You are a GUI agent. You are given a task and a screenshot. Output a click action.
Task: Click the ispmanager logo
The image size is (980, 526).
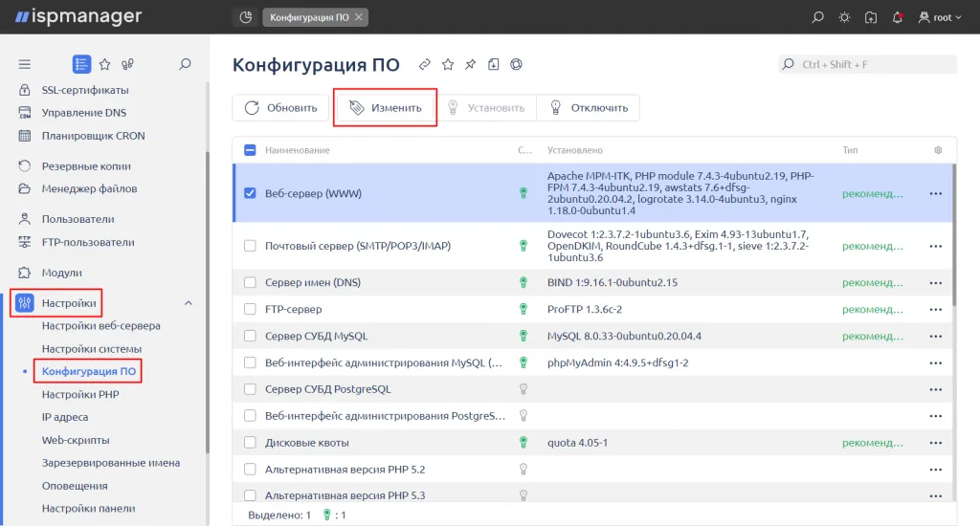point(78,17)
